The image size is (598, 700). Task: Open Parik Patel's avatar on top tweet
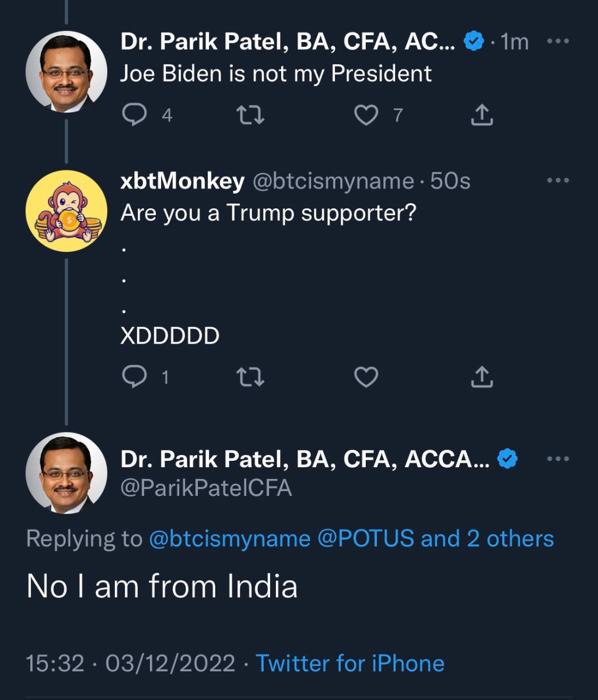[67, 71]
